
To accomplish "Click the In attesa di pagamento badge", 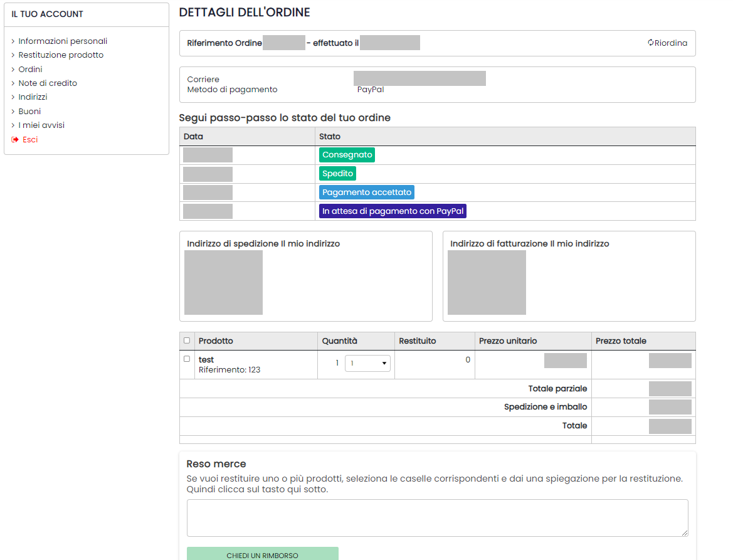I will (x=393, y=211).
